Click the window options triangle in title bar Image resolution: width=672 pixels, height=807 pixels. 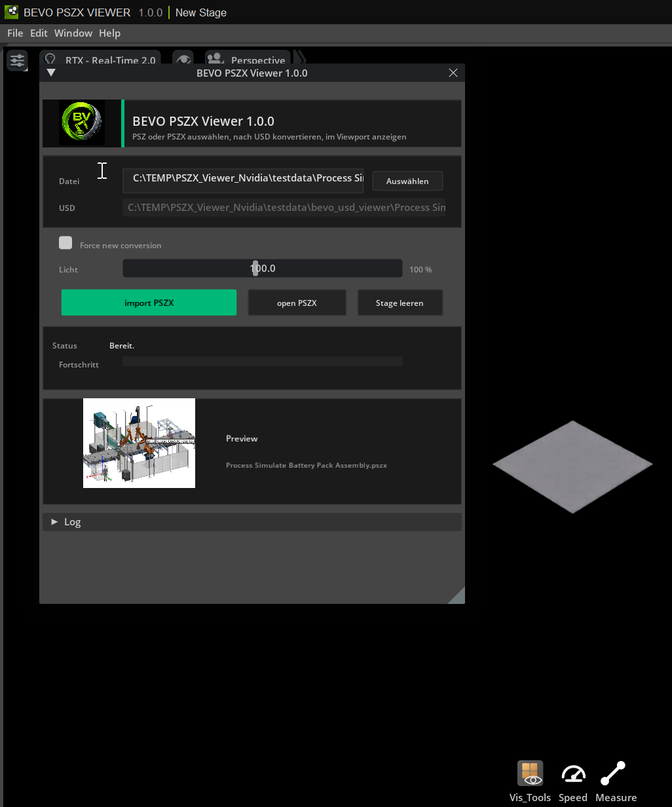click(x=51, y=73)
